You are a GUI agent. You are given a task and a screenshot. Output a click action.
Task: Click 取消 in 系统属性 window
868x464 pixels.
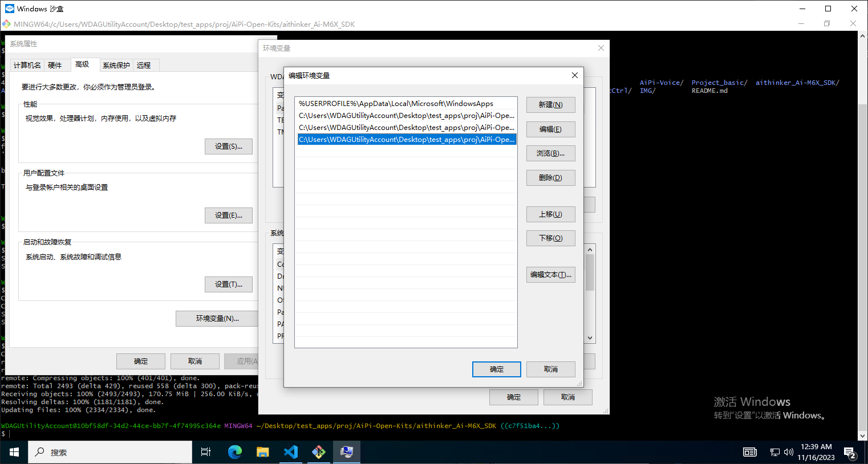point(195,361)
